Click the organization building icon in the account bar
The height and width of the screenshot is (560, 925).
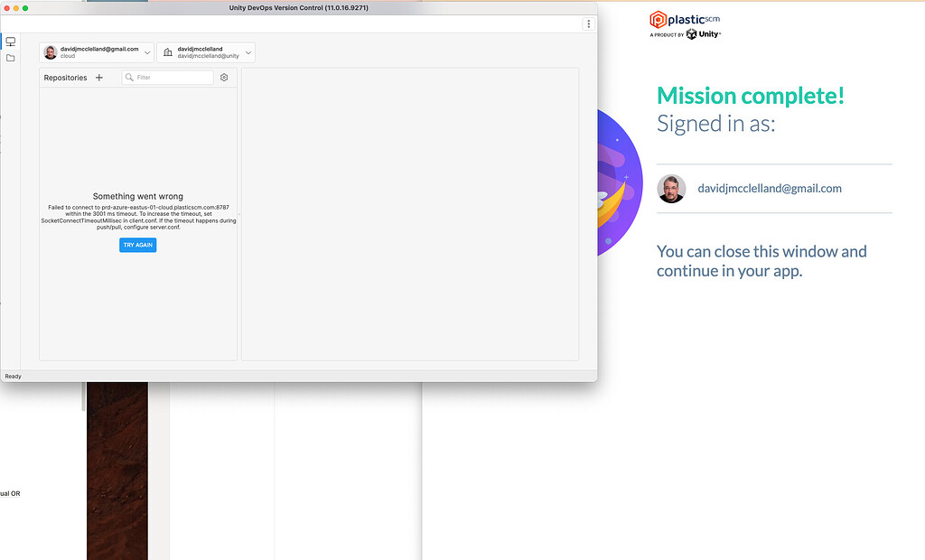[167, 51]
